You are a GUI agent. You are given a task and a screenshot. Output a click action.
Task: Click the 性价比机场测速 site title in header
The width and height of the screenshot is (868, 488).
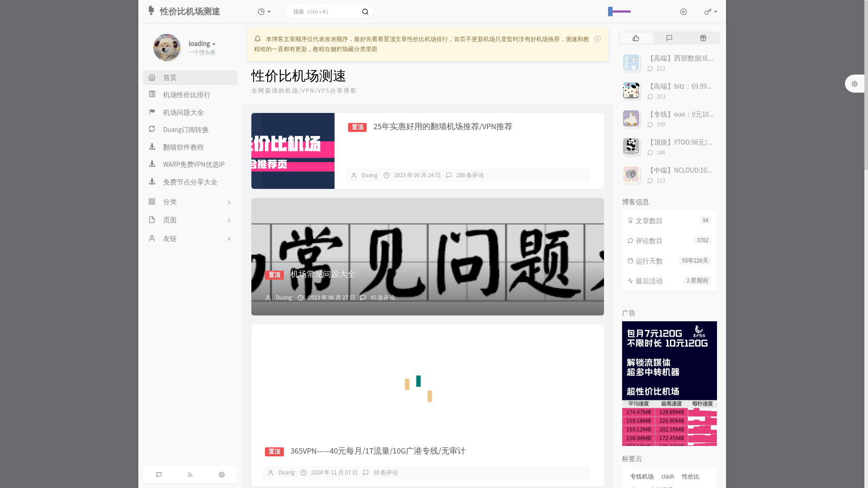point(190,11)
